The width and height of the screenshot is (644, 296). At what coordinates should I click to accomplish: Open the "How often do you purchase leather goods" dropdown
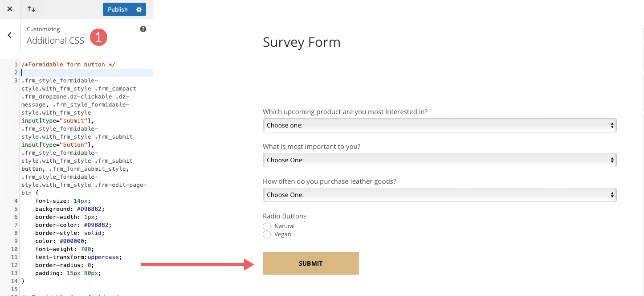(439, 195)
